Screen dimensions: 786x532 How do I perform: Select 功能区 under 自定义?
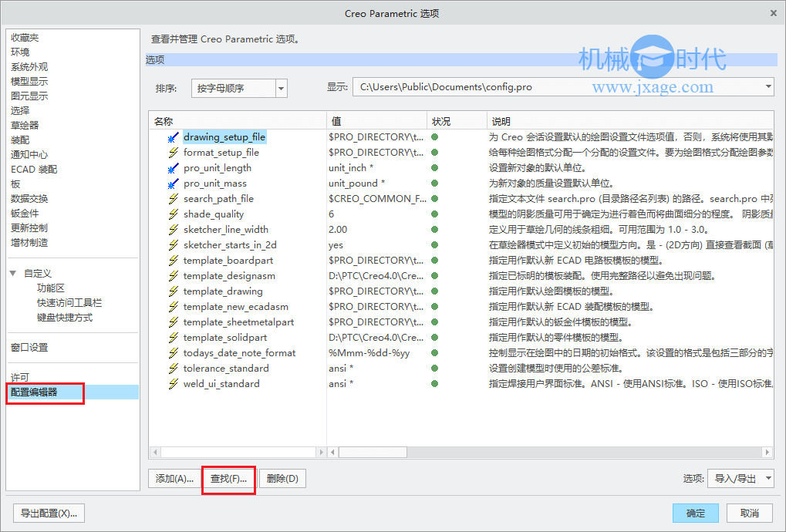coord(51,288)
